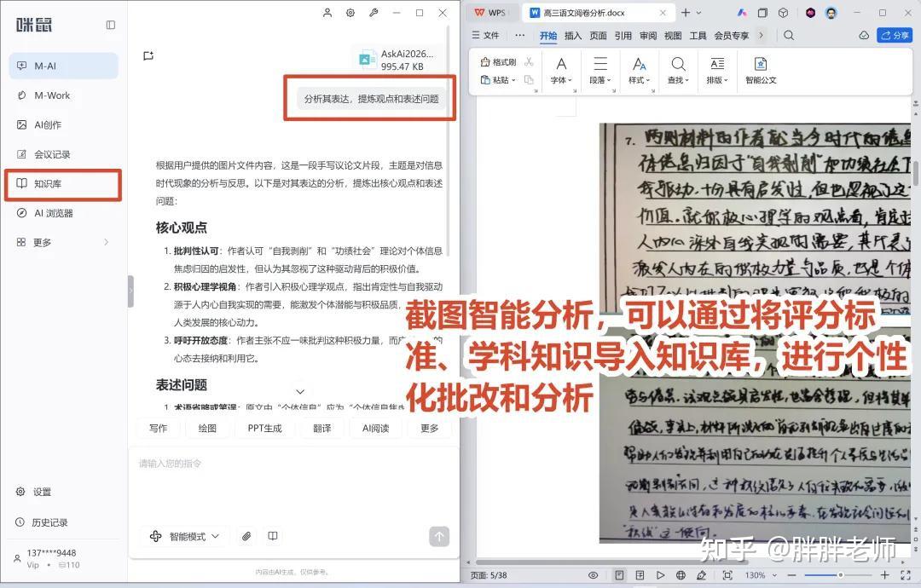
Task: Switch to the 视图 ribbon tab
Action: pyautogui.click(x=673, y=36)
